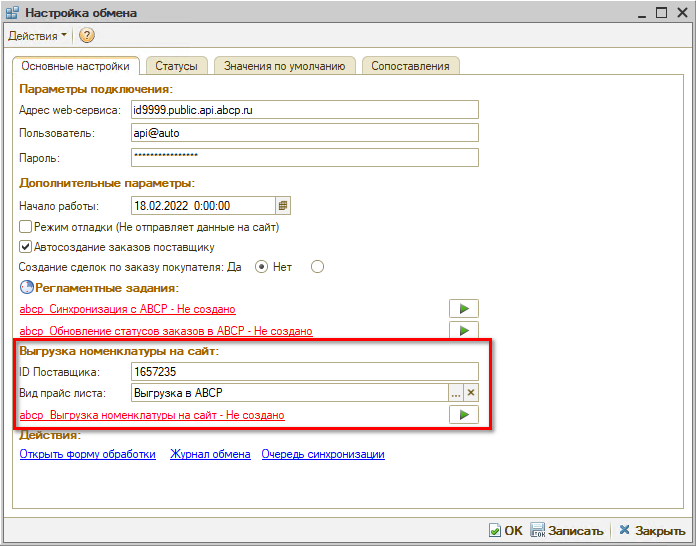Click the ID Поставщика field 1657235
Screen dimensions: 696x546
305,372
